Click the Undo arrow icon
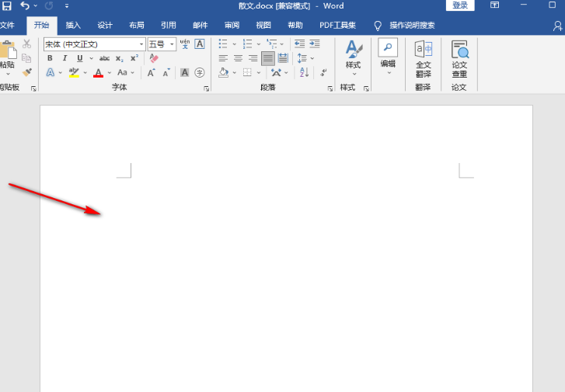The width and height of the screenshot is (565, 392). [x=26, y=5]
